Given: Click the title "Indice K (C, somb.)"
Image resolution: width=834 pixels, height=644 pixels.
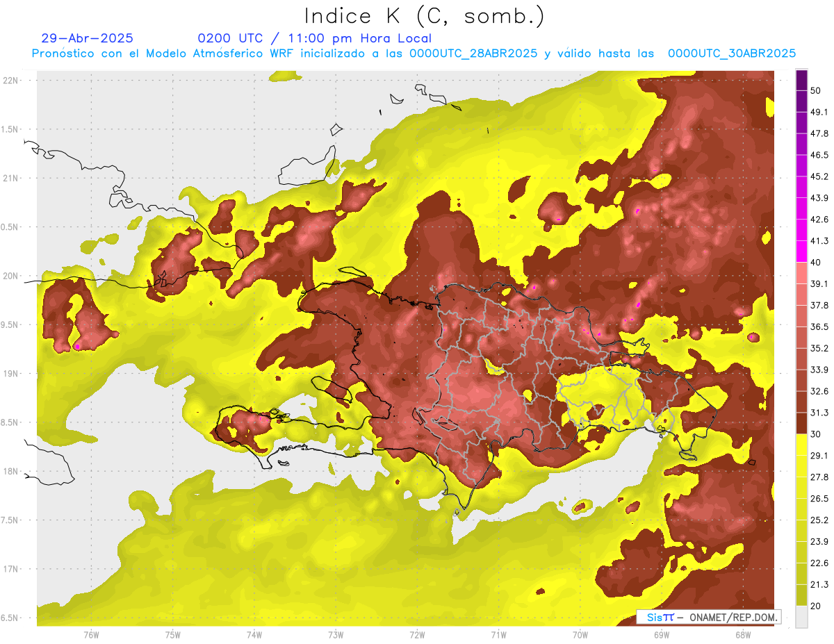Looking at the screenshot, I should [425, 16].
